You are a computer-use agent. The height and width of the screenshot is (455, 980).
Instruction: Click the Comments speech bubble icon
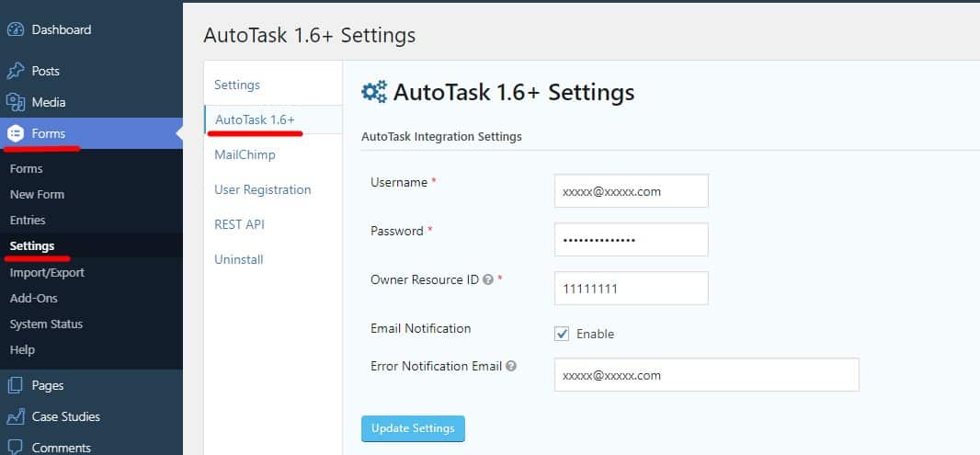click(16, 447)
